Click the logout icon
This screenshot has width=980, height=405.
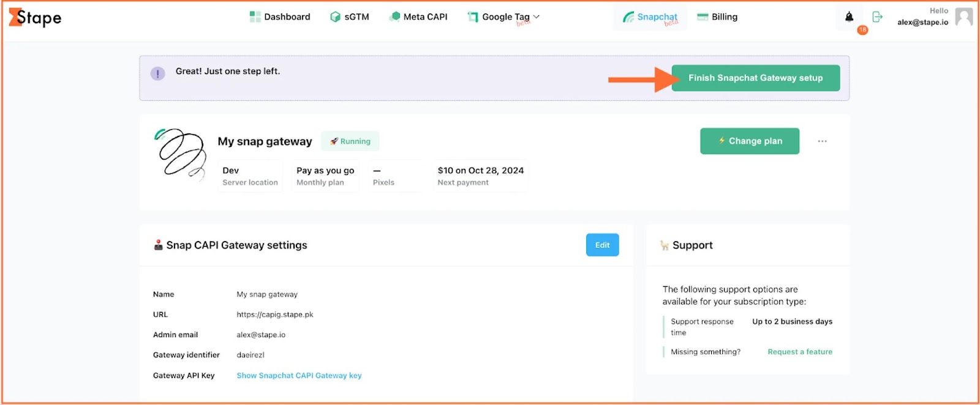877,17
